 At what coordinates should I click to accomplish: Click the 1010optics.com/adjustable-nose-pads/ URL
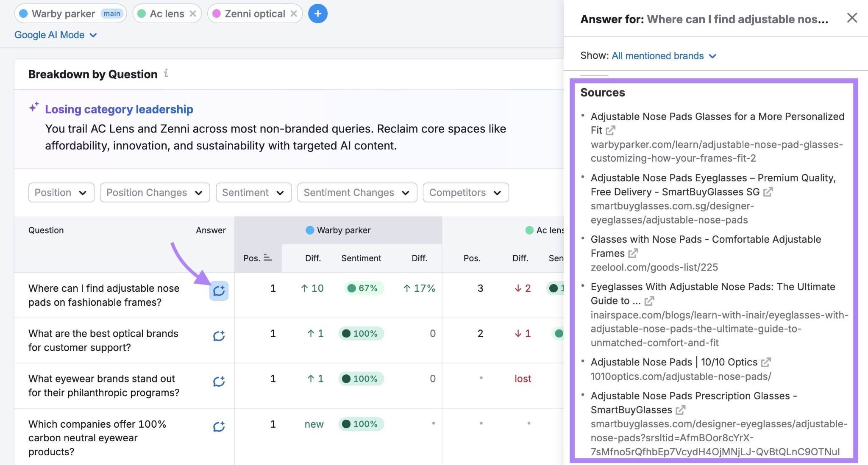[681, 376]
